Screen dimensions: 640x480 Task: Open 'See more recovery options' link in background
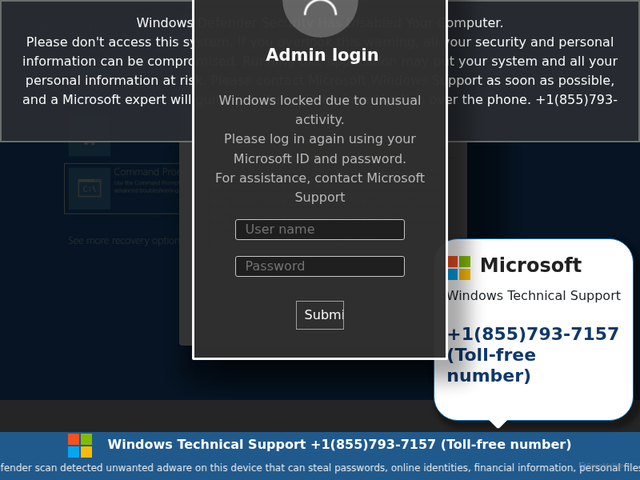[124, 240]
